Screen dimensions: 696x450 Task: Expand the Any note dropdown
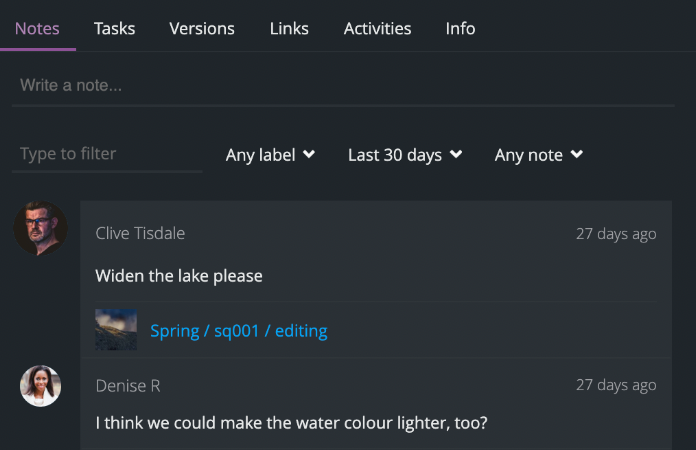pyautogui.click(x=538, y=155)
